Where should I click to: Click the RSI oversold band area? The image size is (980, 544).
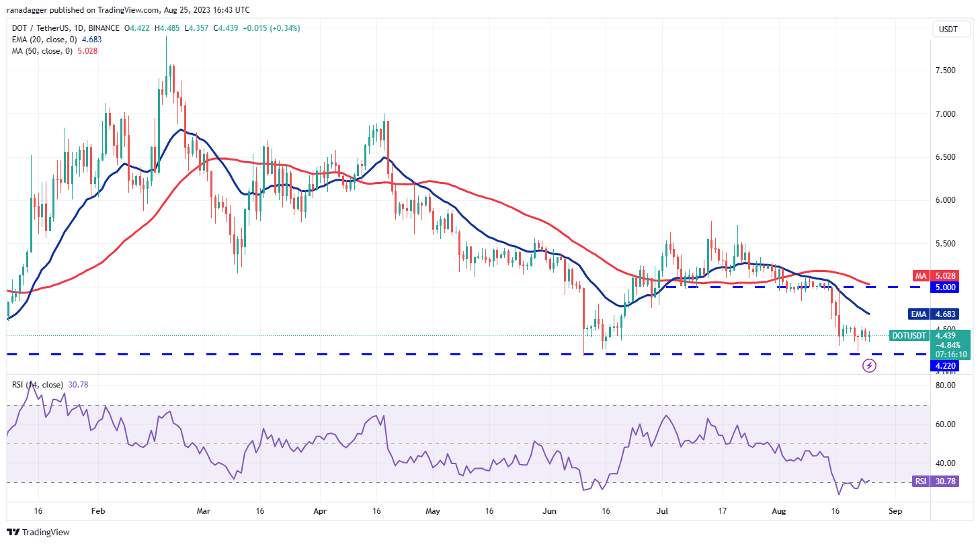pyautogui.click(x=471, y=484)
